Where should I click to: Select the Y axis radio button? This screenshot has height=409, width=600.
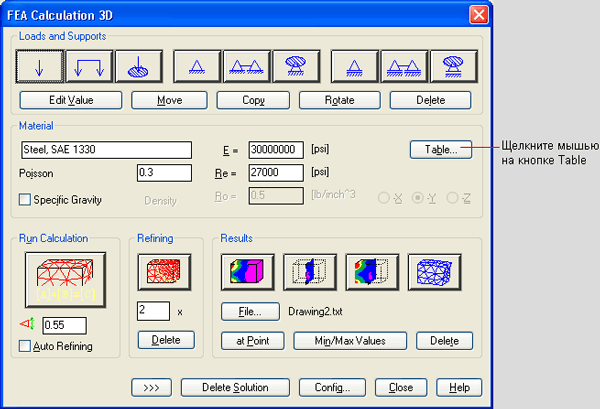419,199
